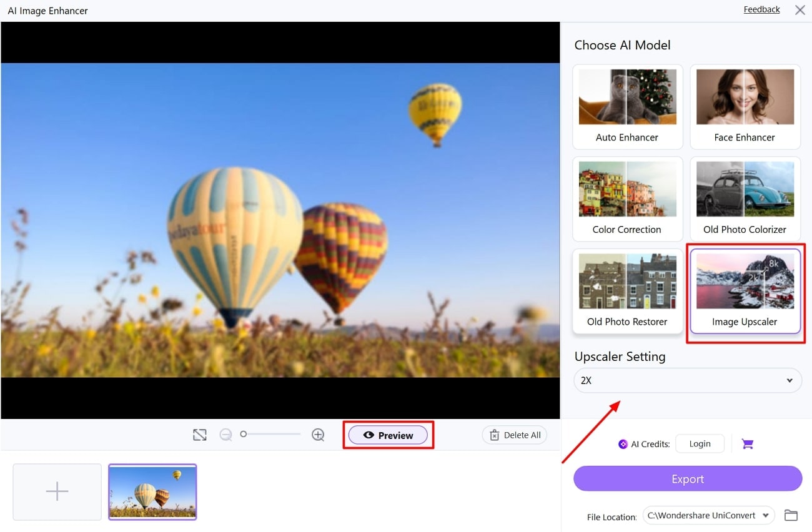Viewport: 812px width, 532px height.
Task: Log in to view AI credits
Action: click(700, 444)
